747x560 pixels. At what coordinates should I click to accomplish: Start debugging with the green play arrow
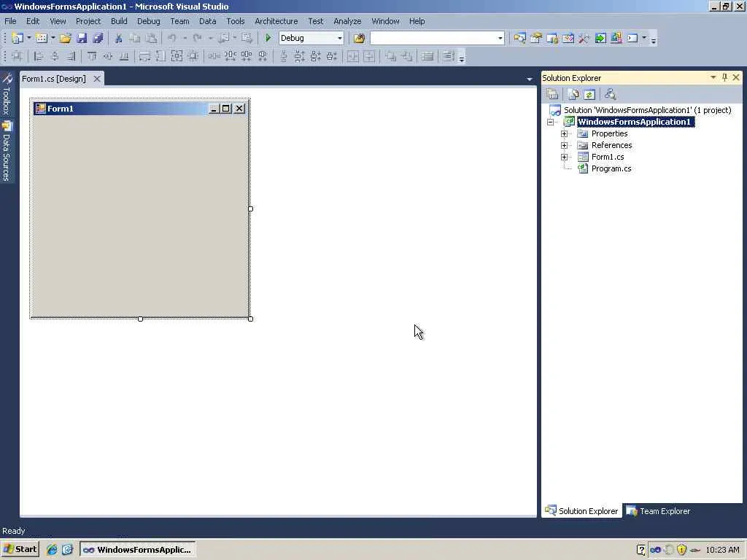(268, 38)
